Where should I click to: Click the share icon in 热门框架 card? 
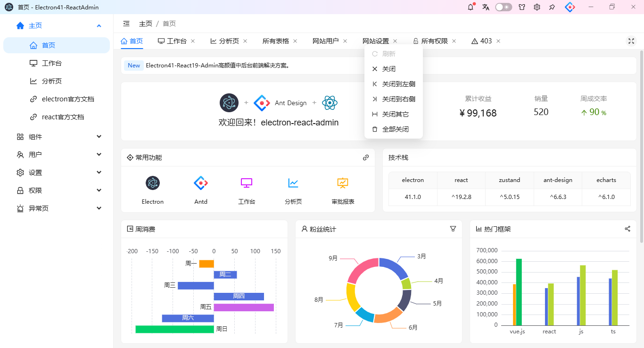point(627,229)
